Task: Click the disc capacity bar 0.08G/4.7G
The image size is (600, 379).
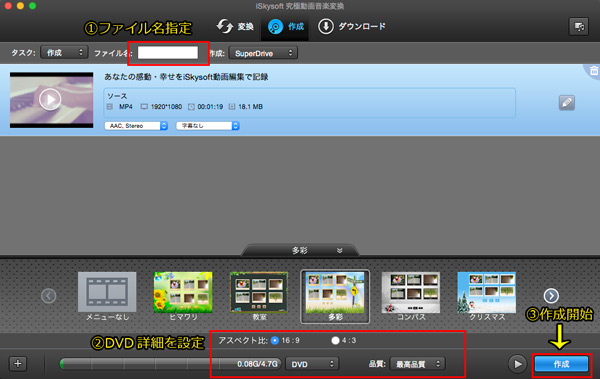Action: tap(171, 364)
